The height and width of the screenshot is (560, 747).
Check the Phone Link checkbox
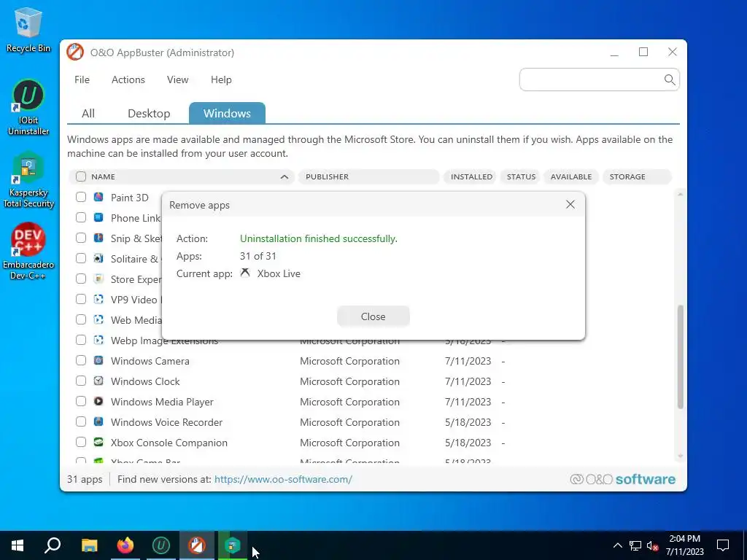click(x=81, y=217)
